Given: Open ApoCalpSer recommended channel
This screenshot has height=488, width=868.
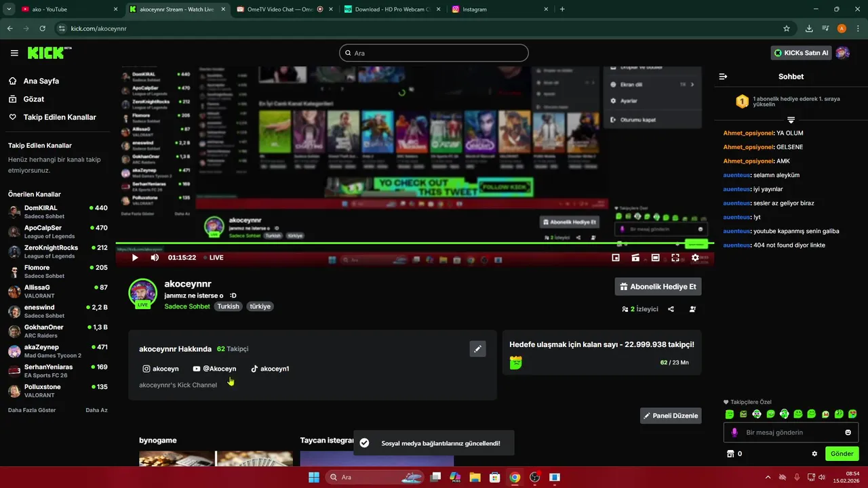Looking at the screenshot, I should 58,232.
